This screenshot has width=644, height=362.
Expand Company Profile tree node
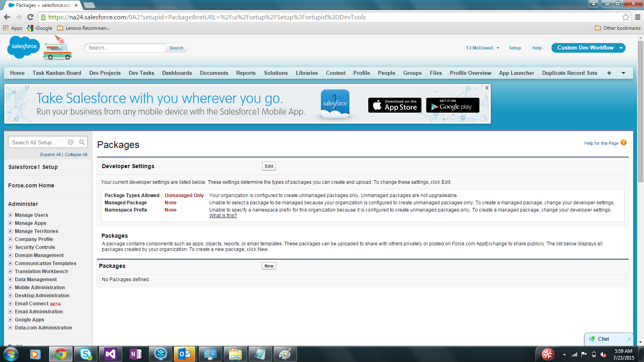10,239
